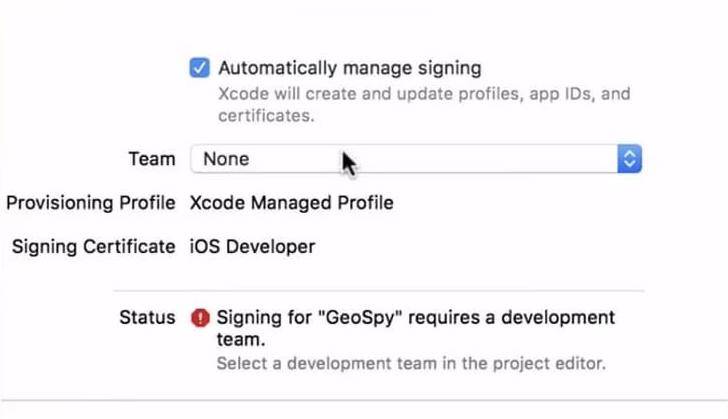Click the 'Xcode will create and update profiles' description

coord(424,95)
